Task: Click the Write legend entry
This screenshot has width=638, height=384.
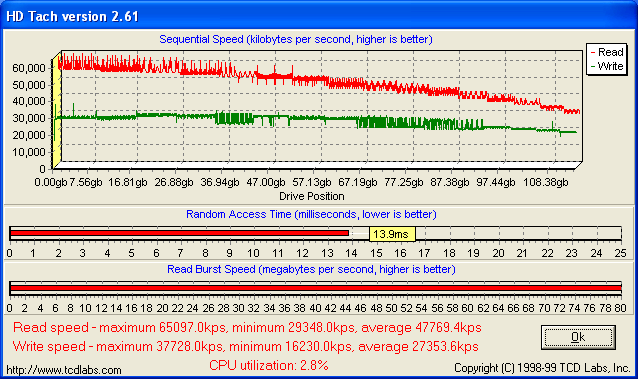Action: [x=607, y=66]
